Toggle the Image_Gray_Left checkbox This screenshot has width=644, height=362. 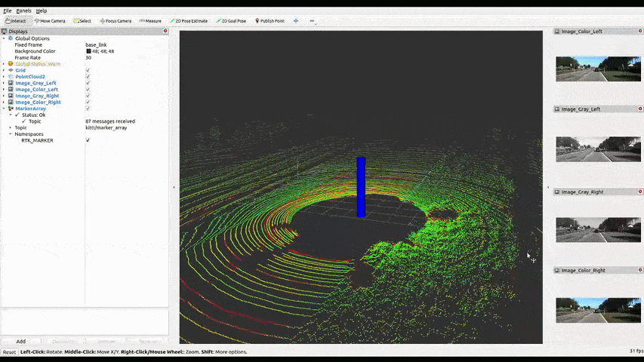88,83
